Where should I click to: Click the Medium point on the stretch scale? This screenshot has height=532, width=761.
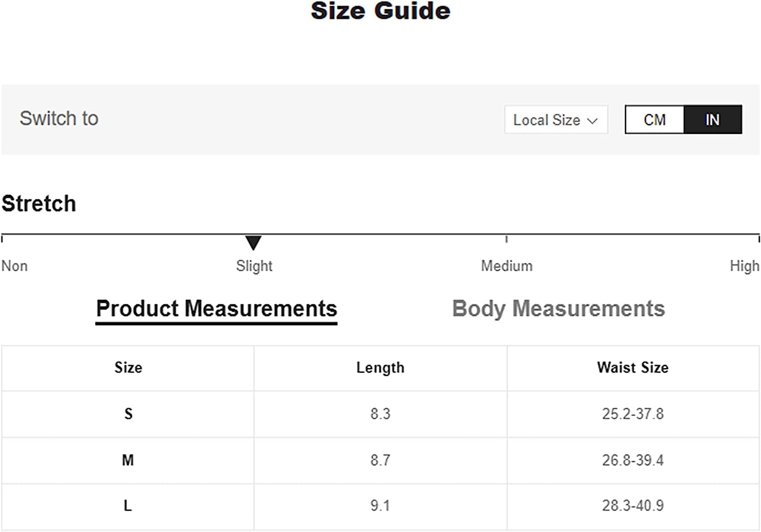click(507, 238)
